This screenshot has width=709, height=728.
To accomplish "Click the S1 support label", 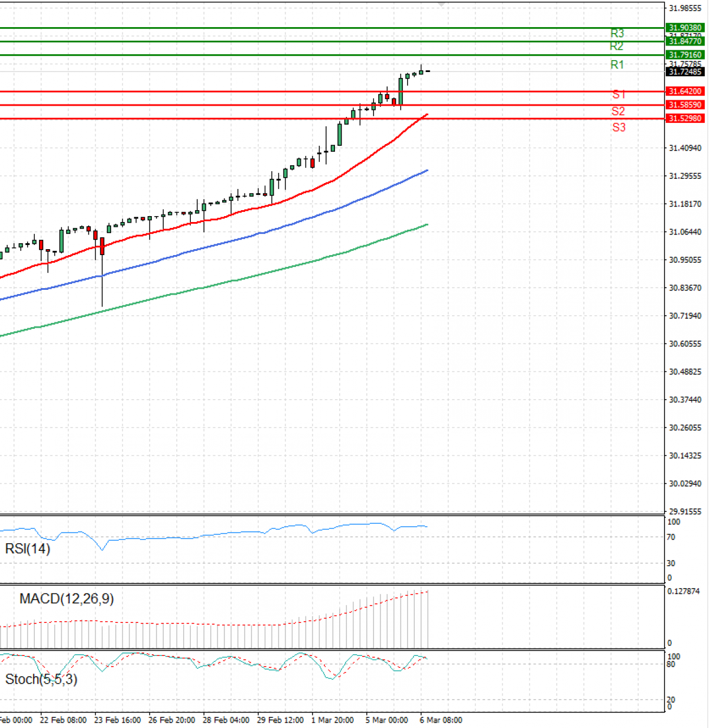I will (x=619, y=94).
